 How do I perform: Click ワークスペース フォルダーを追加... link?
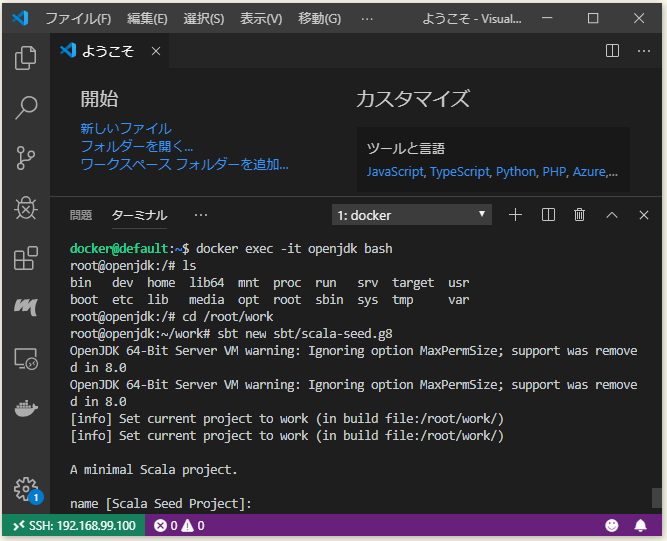(x=184, y=164)
